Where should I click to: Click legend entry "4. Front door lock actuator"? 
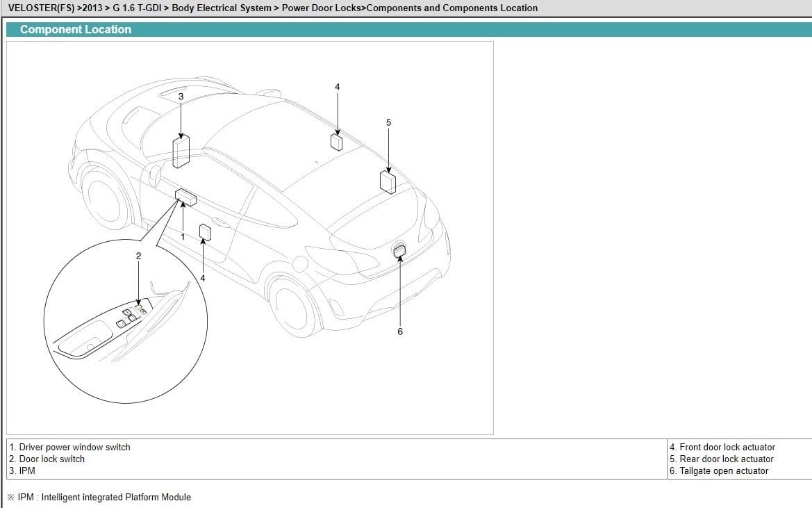point(722,447)
